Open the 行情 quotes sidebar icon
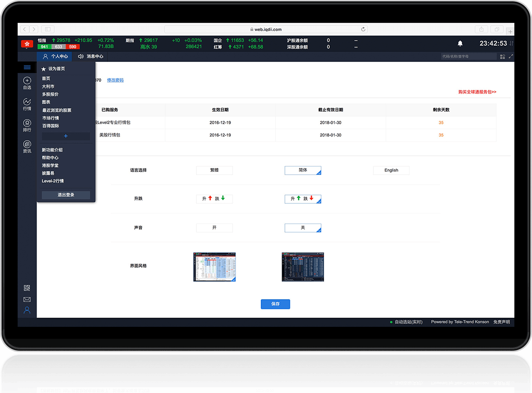 click(x=27, y=104)
